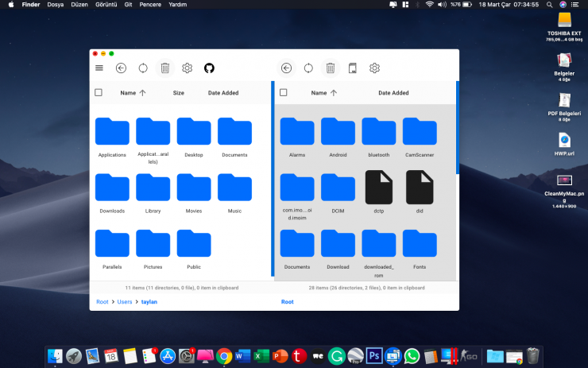The image size is (588, 368).
Task: Open the hamburger menu in left pane
Action: tap(99, 68)
